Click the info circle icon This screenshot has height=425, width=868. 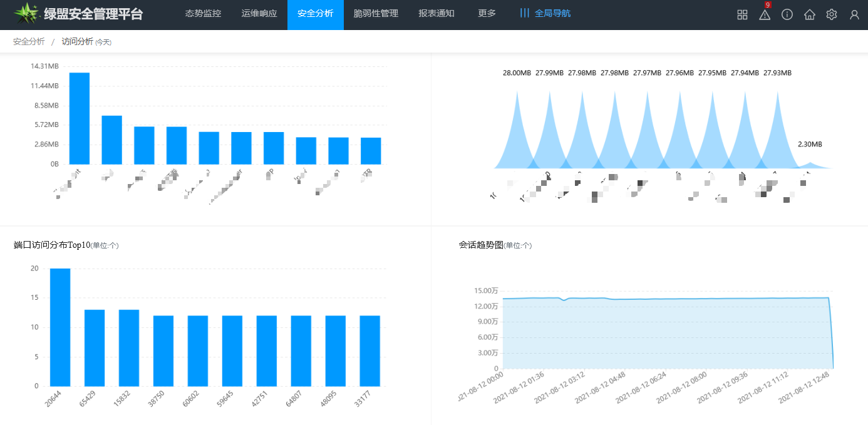[x=787, y=15]
